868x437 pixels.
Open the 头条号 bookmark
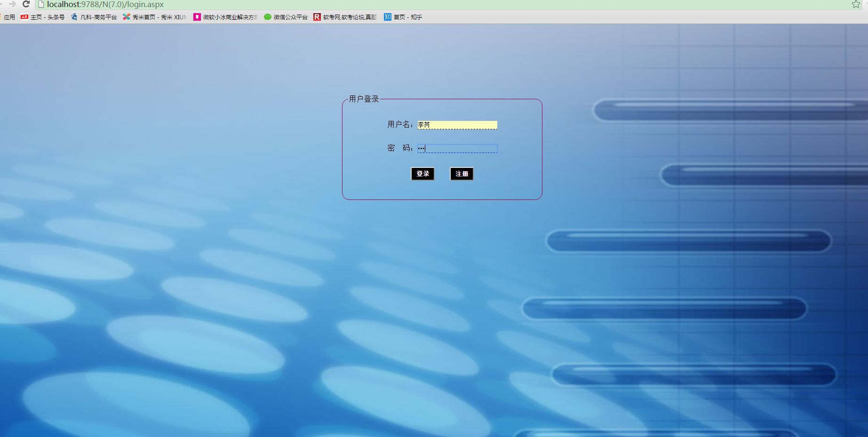tap(43, 17)
